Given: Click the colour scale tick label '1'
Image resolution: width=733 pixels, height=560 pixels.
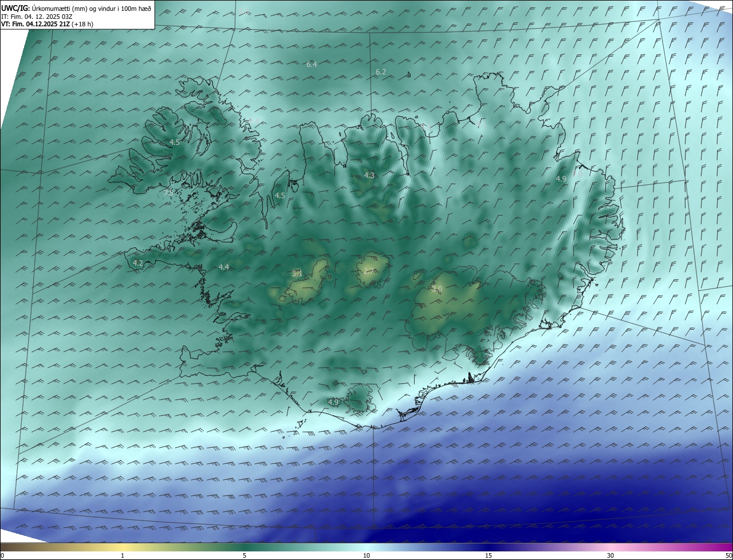Looking at the screenshot, I should pos(123,555).
